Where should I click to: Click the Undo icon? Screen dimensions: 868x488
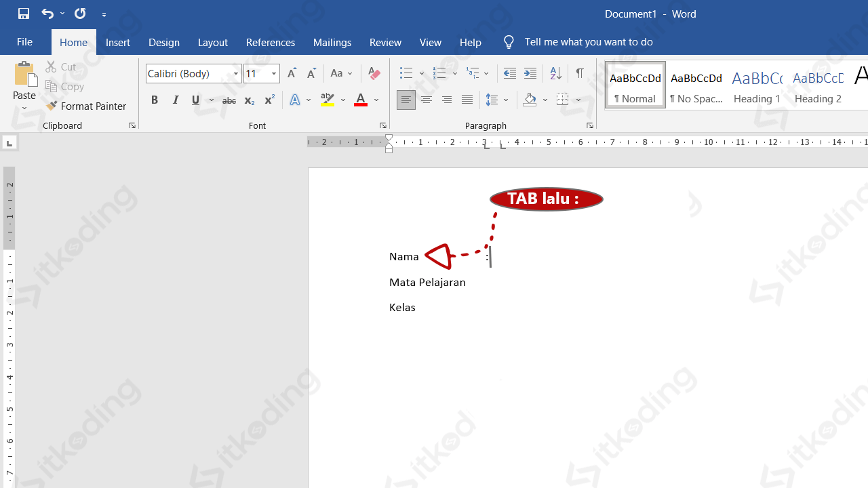tap(47, 14)
